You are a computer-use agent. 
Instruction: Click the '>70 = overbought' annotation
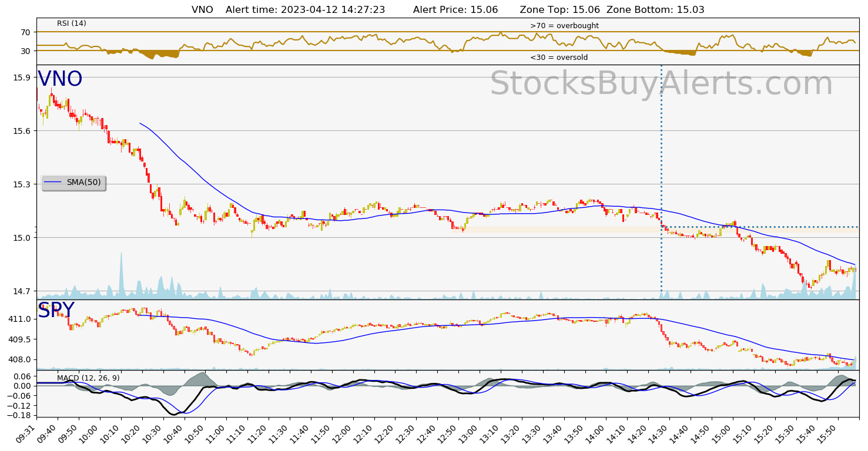[x=564, y=26]
